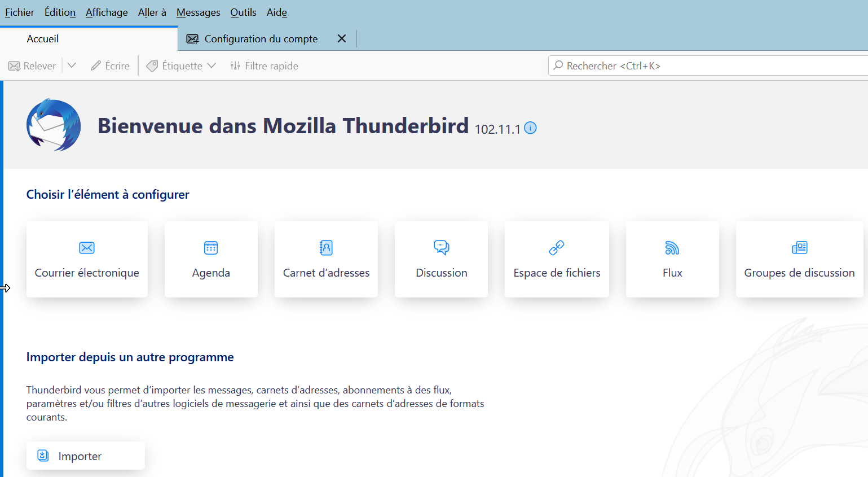
Task: Click the 102.11.1 version number
Action: pyautogui.click(x=497, y=129)
